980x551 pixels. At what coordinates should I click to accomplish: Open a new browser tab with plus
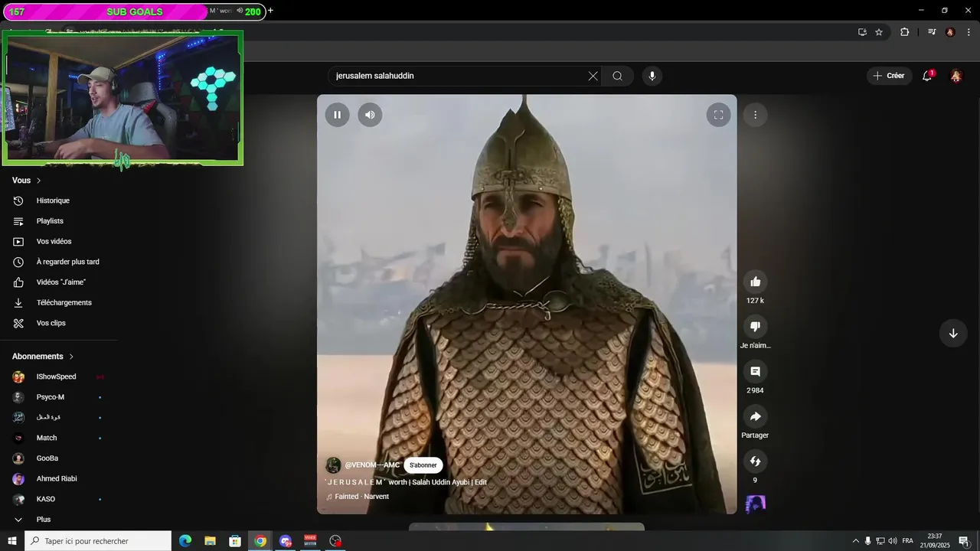270,11
